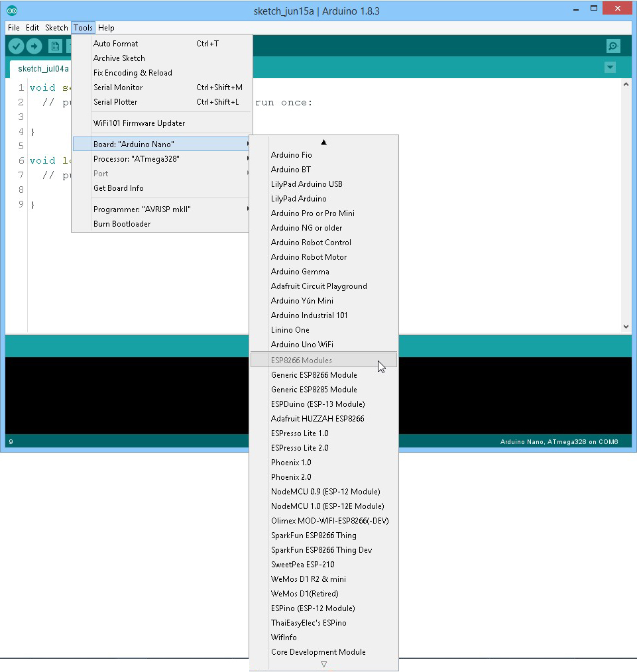The width and height of the screenshot is (637, 672).
Task: Choose Auto Format from Tools menu
Action: pos(116,44)
